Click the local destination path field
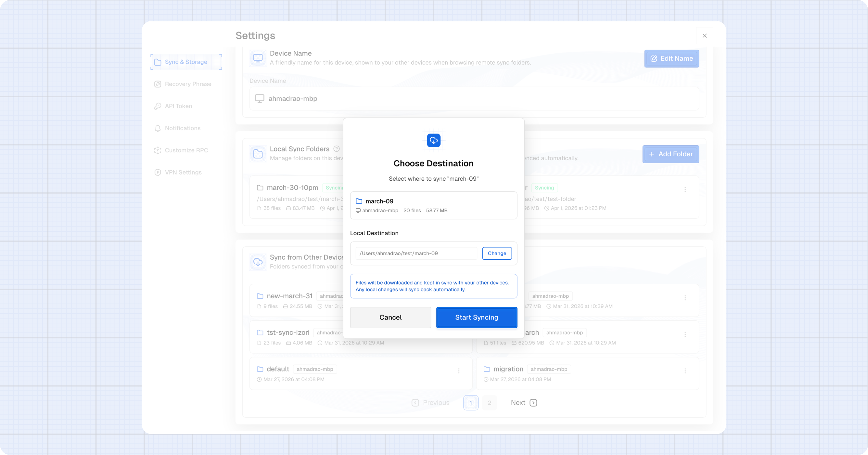Screen dimensions: 868x455 click(416, 253)
